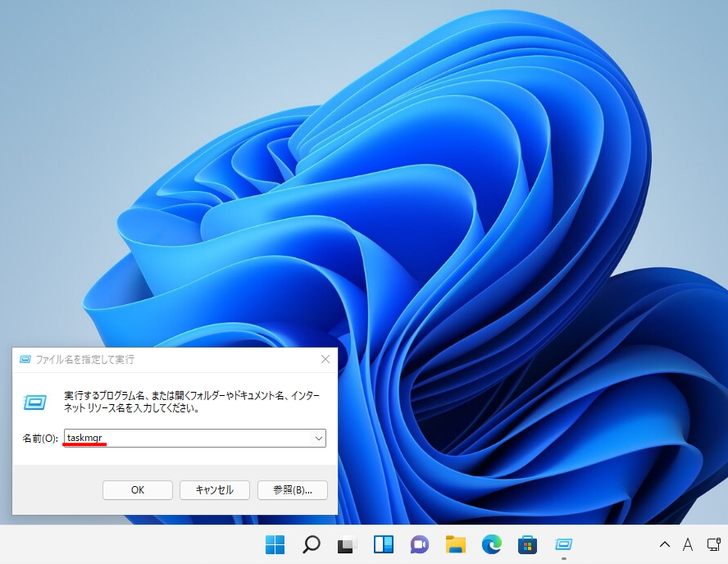The width and height of the screenshot is (728, 564).
Task: Open Task View from taskbar
Action: [x=348, y=544]
